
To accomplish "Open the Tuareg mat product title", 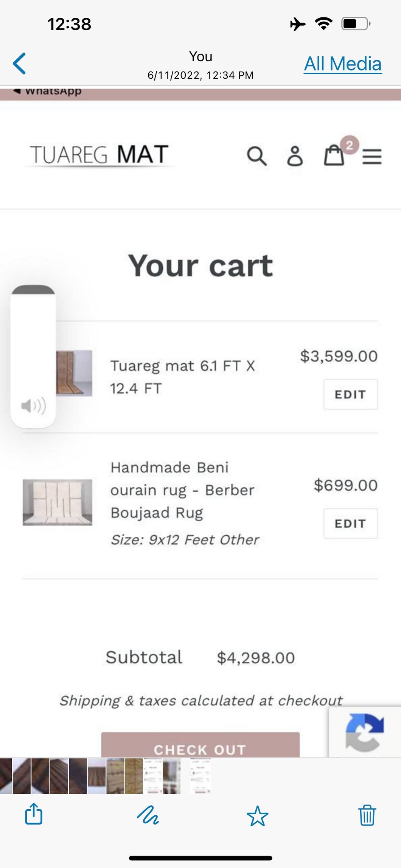I will point(182,377).
